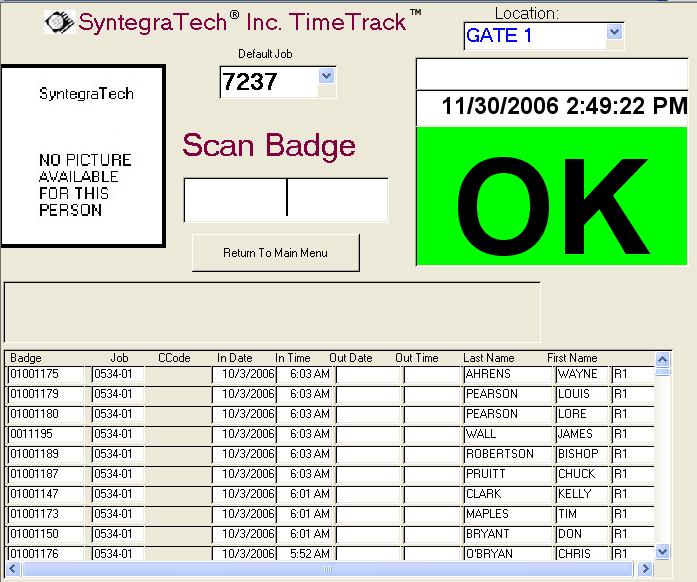Select badge 01001175 in the grid
The width and height of the screenshot is (697, 582).
click(x=47, y=374)
